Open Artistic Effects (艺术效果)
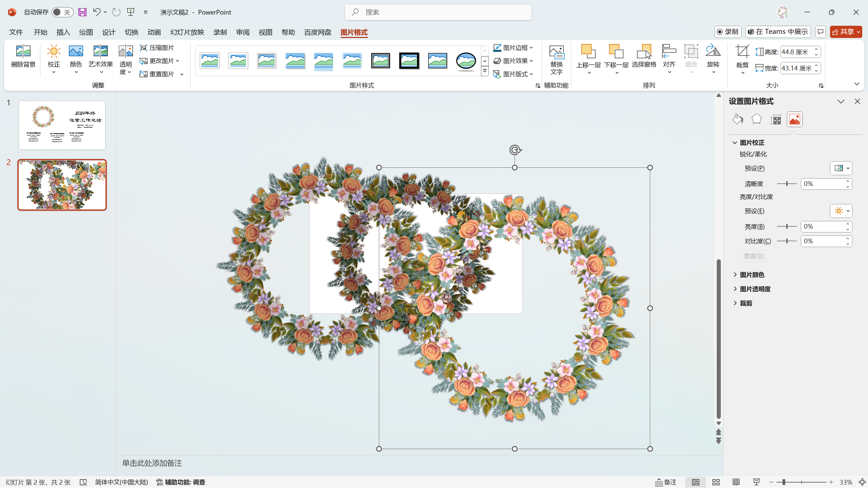 click(x=101, y=59)
